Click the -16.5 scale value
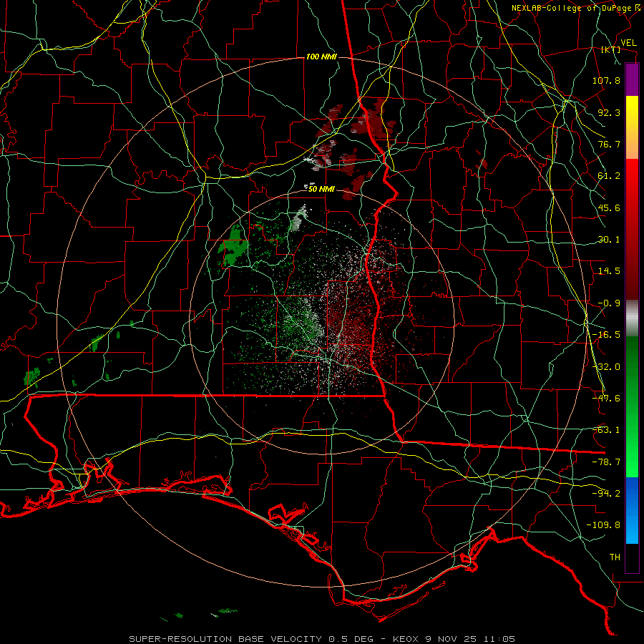This screenshot has width=644, height=644. [x=606, y=335]
